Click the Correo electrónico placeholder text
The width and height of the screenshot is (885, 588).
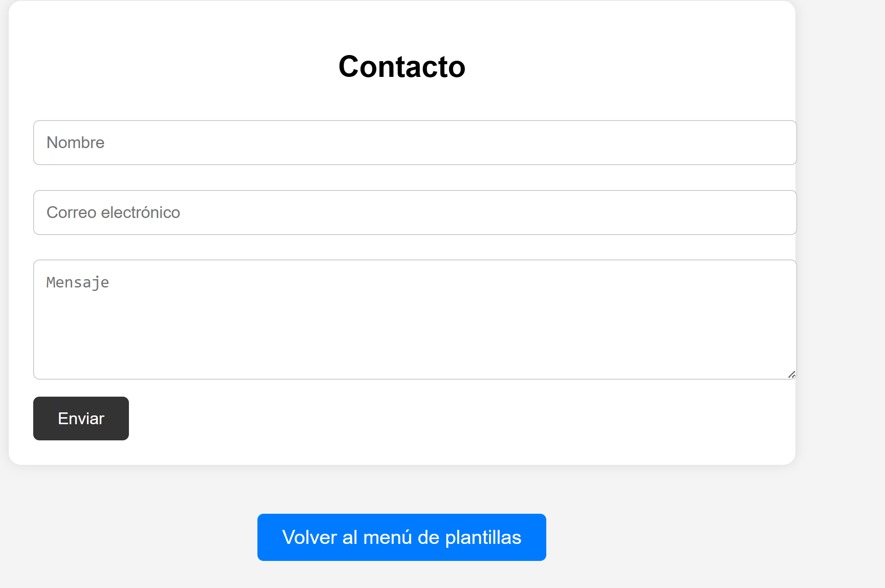pyautogui.click(x=113, y=213)
